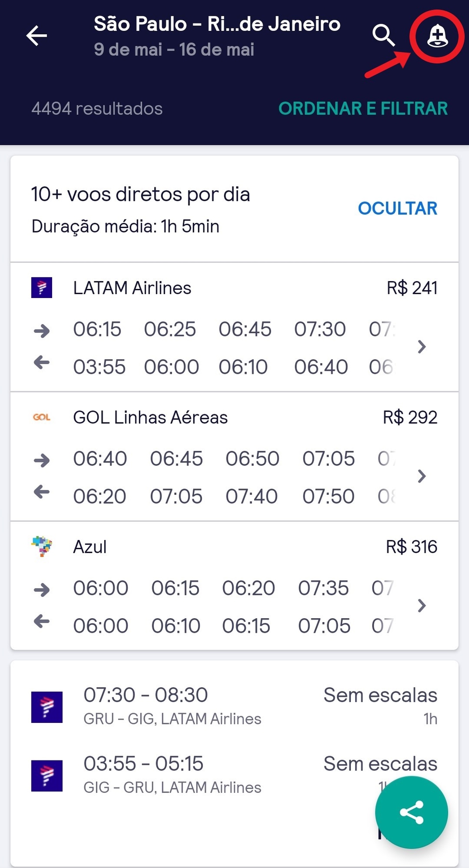
Task: Create a price alert via bell icon
Action: pyautogui.click(x=437, y=36)
